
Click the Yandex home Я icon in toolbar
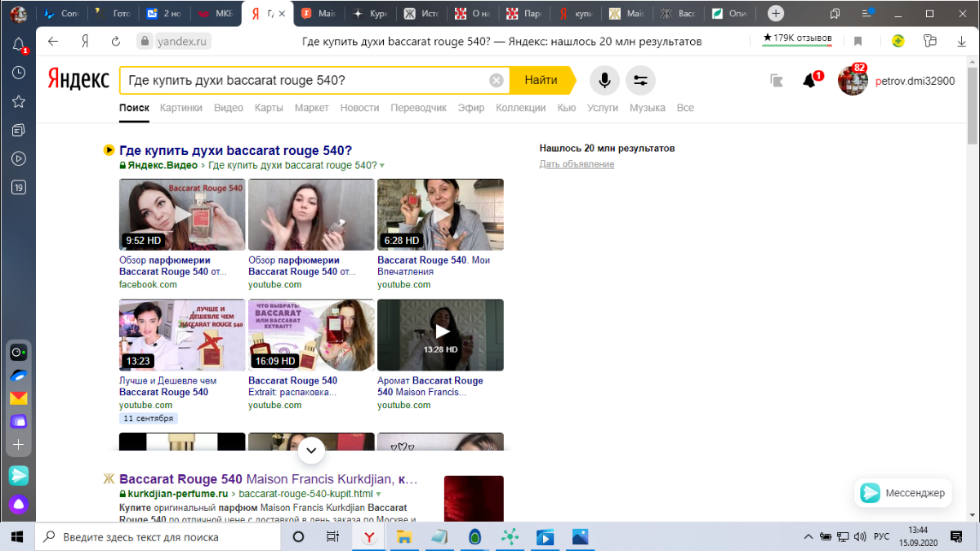point(85,41)
